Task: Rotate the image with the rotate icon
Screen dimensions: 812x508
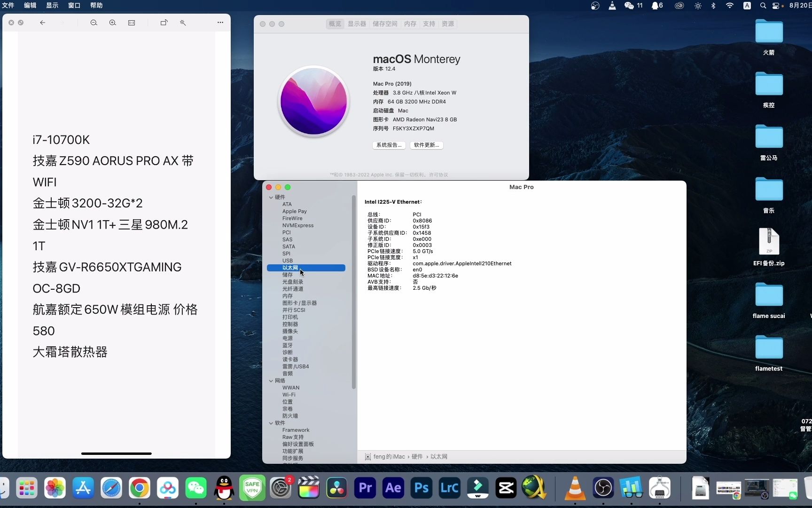Action: coord(164,23)
